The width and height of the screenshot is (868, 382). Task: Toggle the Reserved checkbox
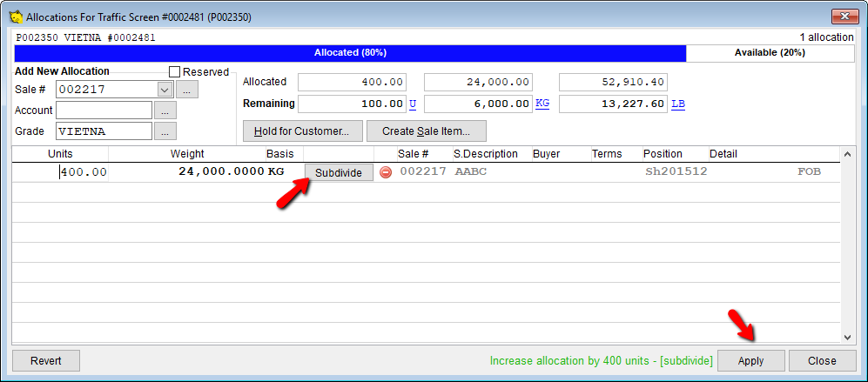(174, 72)
